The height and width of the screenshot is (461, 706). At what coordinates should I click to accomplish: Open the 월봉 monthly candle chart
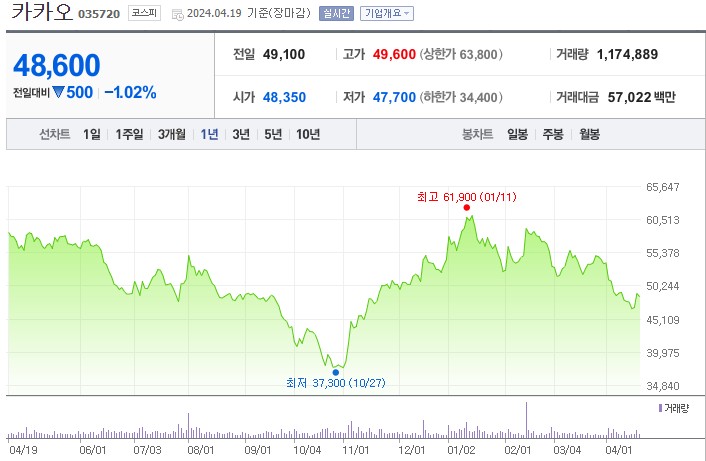click(589, 134)
